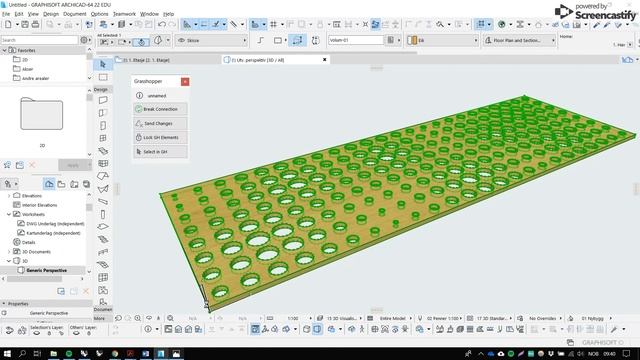Select the Arrow tool in the toolbox
640x360 pixels.
(x=103, y=64)
